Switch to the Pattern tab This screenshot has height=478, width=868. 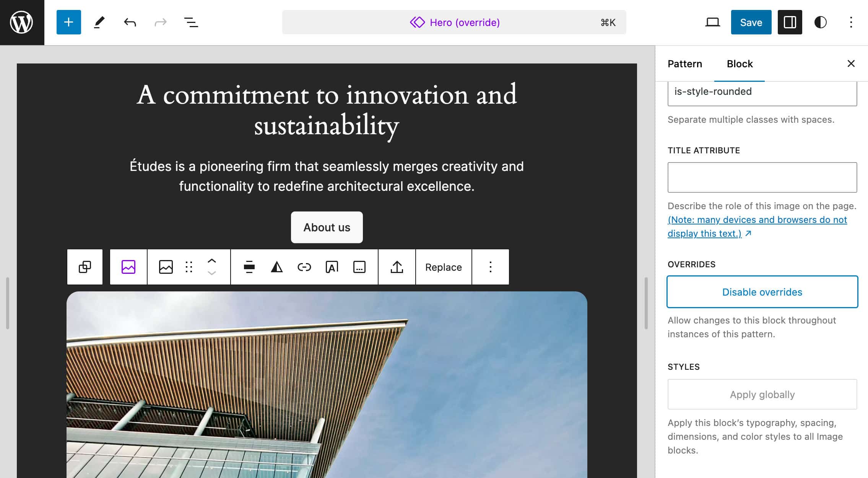(684, 63)
